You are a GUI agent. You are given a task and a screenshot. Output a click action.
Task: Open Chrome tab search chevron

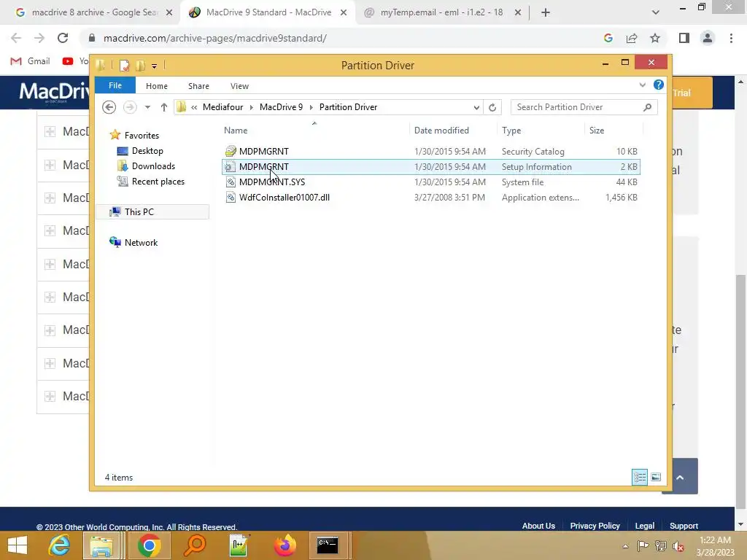tap(656, 12)
